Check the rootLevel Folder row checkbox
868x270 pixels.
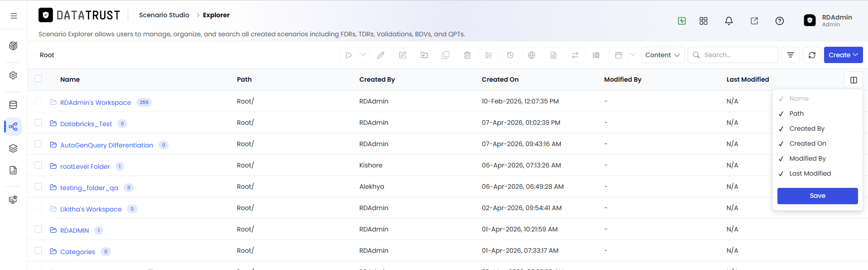38,165
